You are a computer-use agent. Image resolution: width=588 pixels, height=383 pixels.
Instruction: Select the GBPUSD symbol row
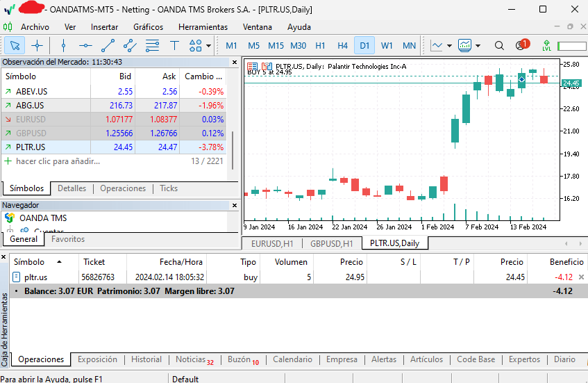(114, 133)
